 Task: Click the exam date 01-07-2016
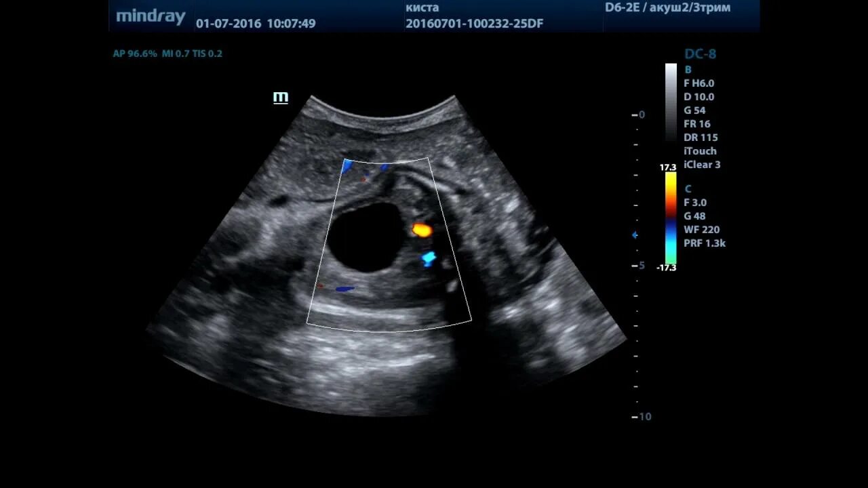coord(229,23)
